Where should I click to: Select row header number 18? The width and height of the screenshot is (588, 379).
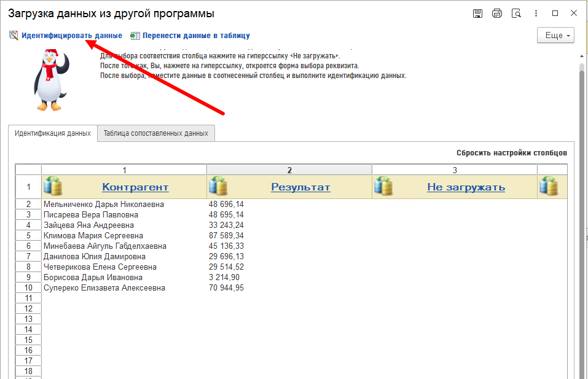tap(28, 372)
